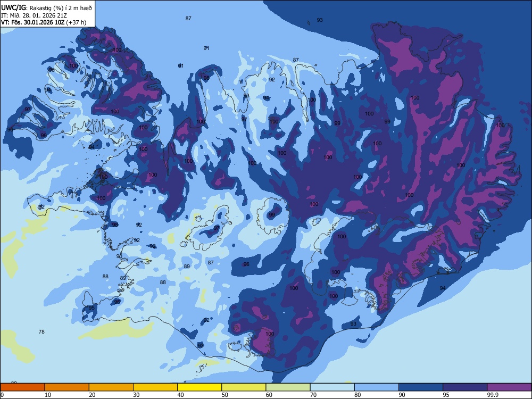Choose the light green 60–70 legend swatch
This screenshot has height=399, width=532.
288,387
